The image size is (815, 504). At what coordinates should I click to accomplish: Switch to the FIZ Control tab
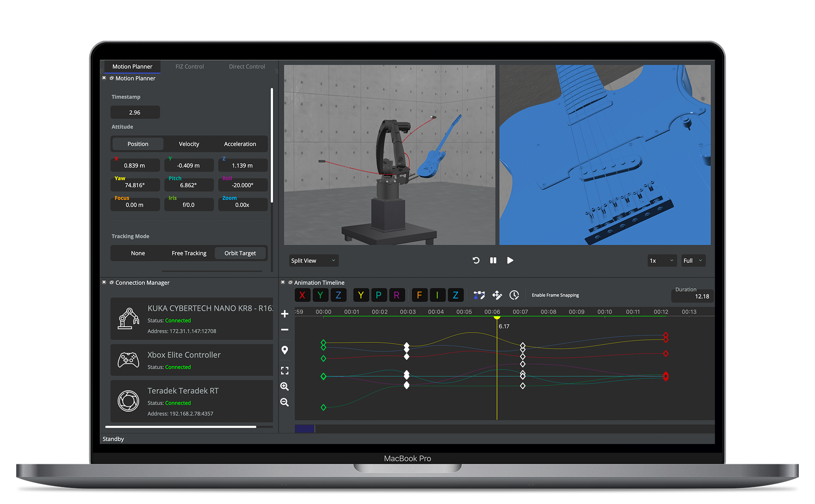[189, 66]
